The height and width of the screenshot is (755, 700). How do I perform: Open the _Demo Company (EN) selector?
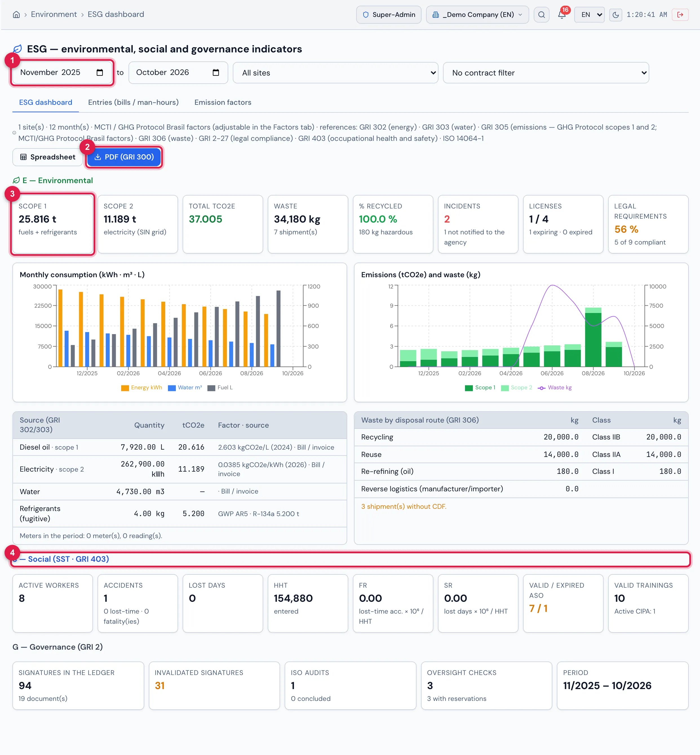click(x=477, y=15)
